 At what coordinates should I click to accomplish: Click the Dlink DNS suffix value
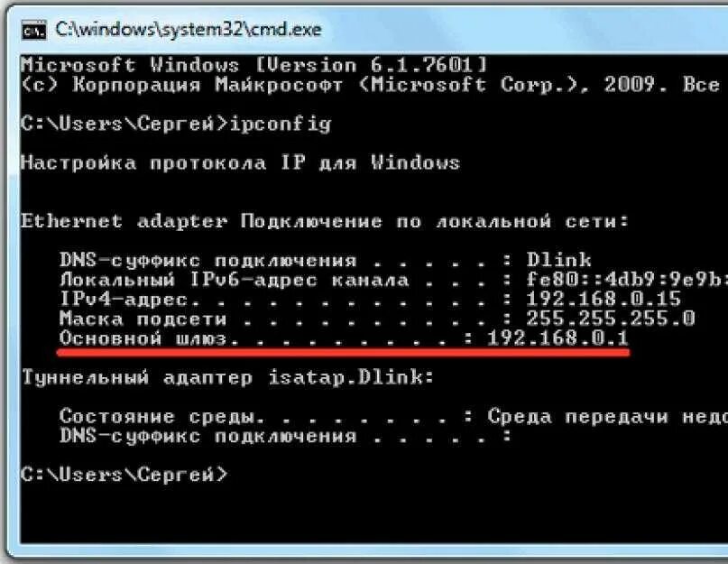pyautogui.click(x=558, y=260)
